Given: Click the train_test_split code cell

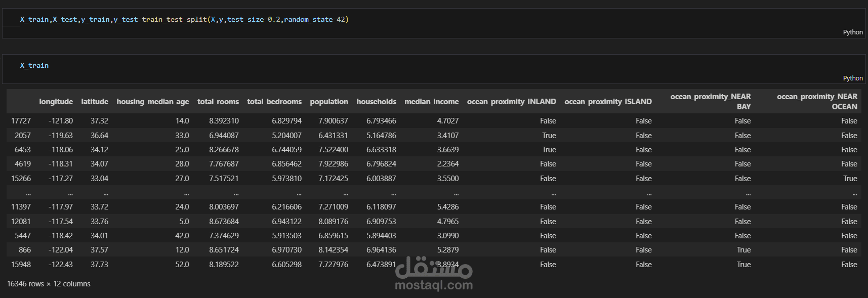Looking at the screenshot, I should tap(433, 23).
